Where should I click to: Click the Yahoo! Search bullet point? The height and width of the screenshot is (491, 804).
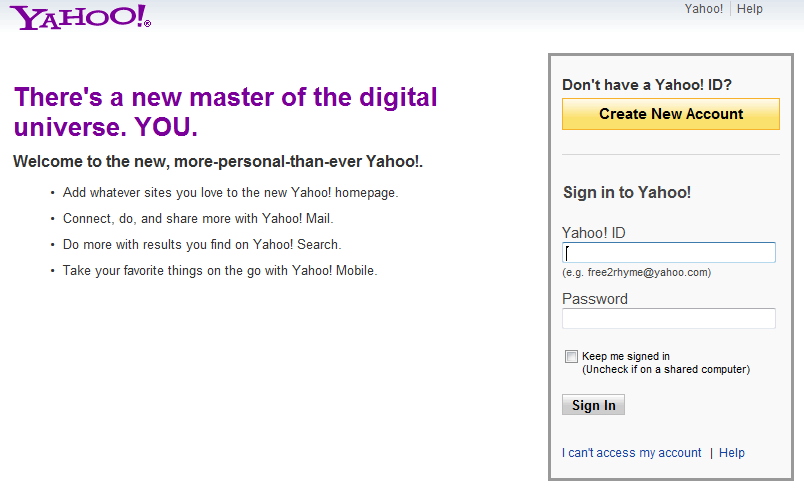point(202,244)
